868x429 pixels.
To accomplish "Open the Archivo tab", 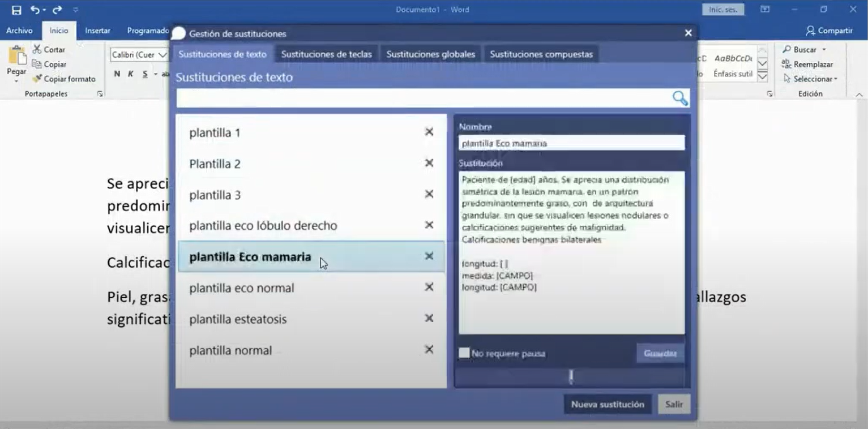I will click(20, 31).
